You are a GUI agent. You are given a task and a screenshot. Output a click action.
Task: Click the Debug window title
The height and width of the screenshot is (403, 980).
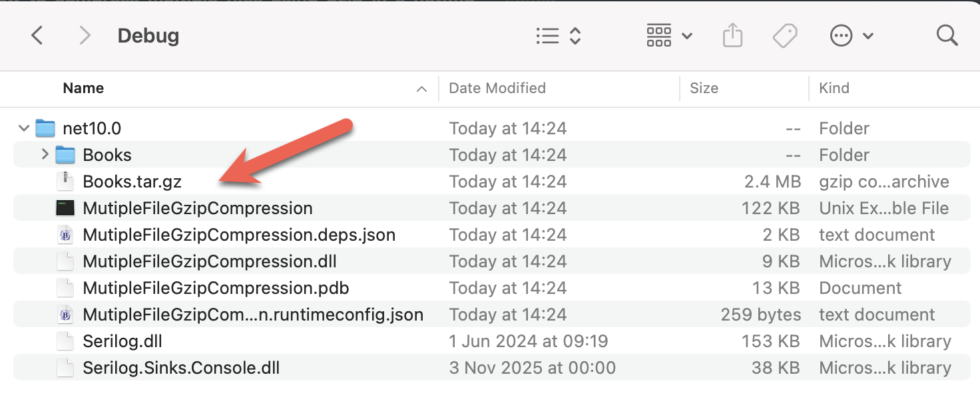148,35
